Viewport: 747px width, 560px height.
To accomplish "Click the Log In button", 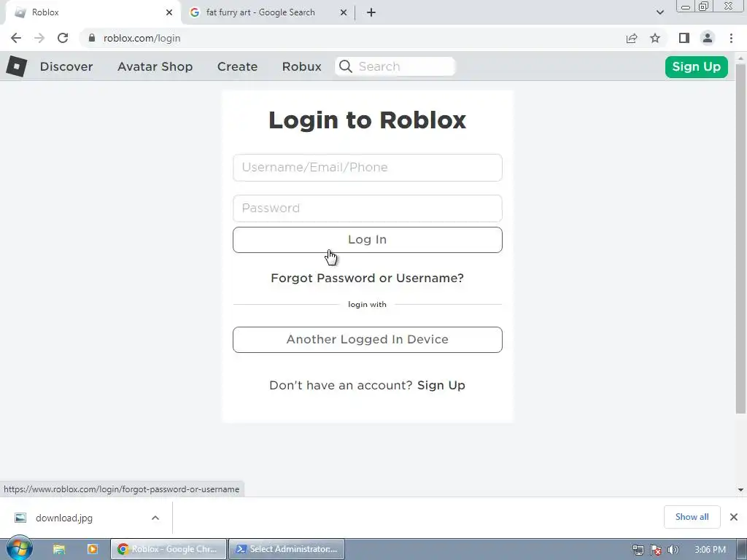I will (x=368, y=239).
